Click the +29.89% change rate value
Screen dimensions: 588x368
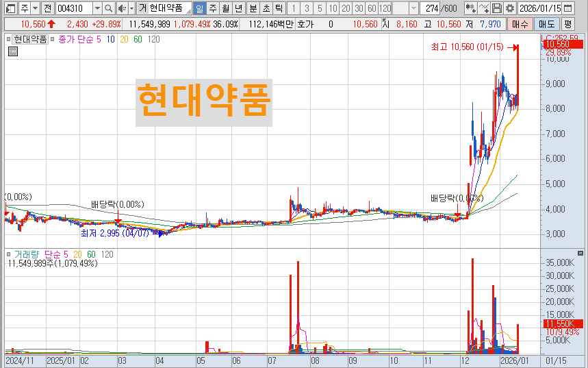107,25
